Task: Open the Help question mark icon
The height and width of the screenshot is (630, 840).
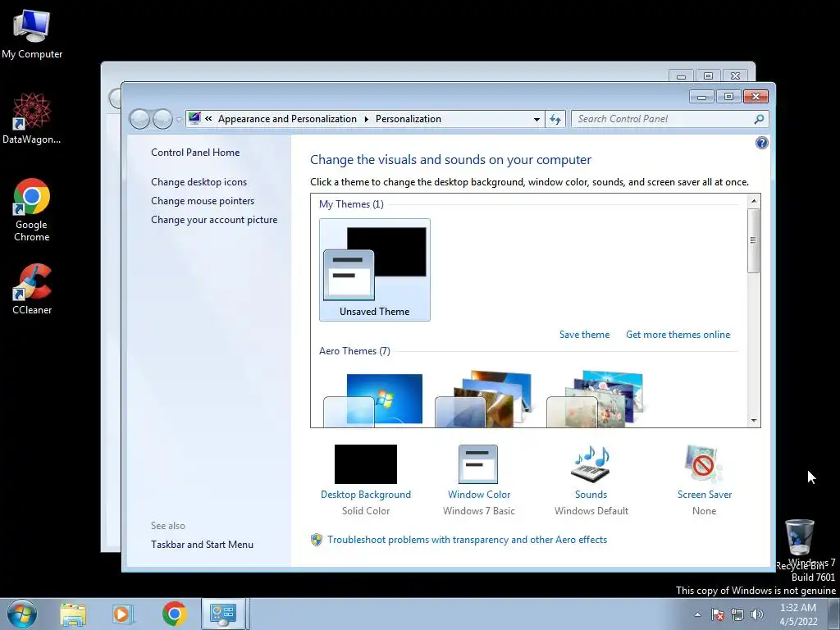Action: coord(761,143)
